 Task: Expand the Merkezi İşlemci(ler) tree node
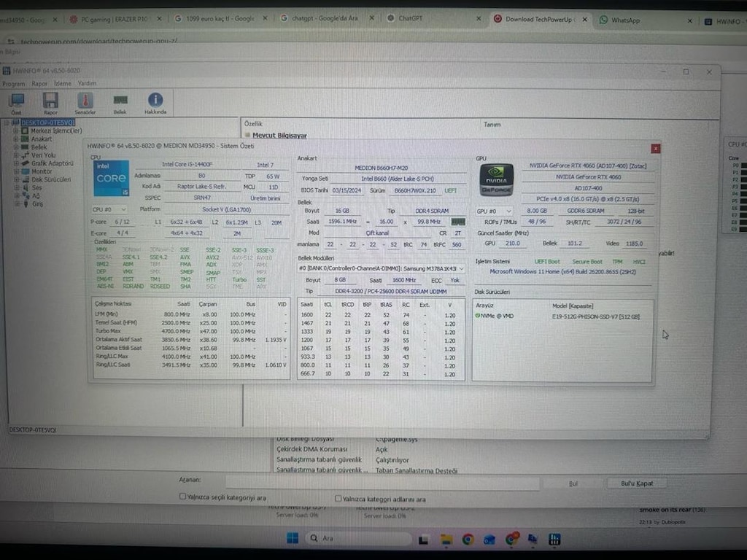click(x=16, y=131)
